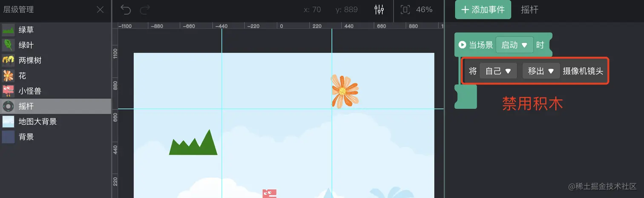Click the fit-to-screen zoom icon

click(405, 9)
